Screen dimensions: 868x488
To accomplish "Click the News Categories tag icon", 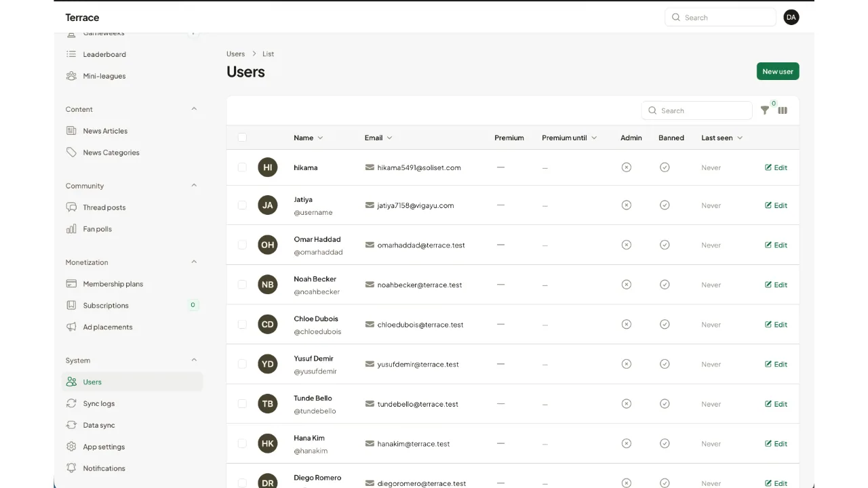I will click(x=71, y=152).
